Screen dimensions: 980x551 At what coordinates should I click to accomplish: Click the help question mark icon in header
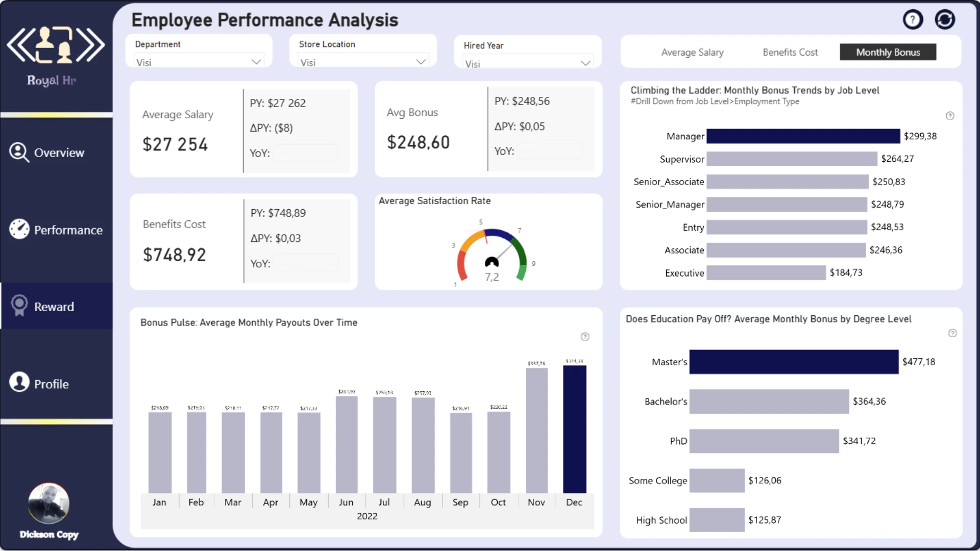913,20
